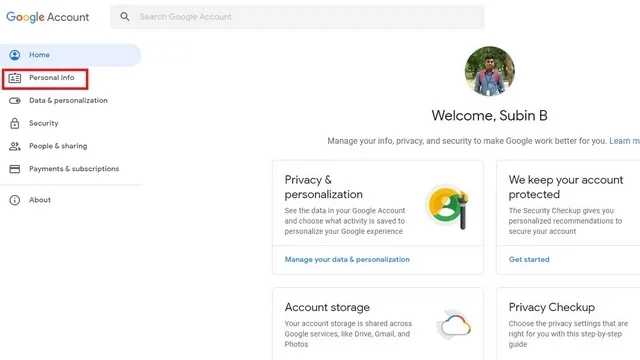Image resolution: width=640 pixels, height=360 pixels.
Task: Click the About info circle icon
Action: [x=15, y=200]
